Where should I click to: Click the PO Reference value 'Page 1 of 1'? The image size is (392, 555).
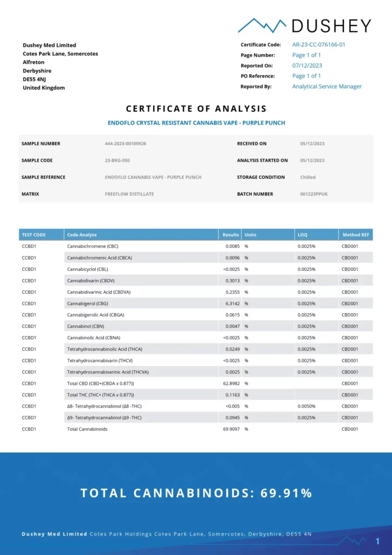tap(306, 76)
